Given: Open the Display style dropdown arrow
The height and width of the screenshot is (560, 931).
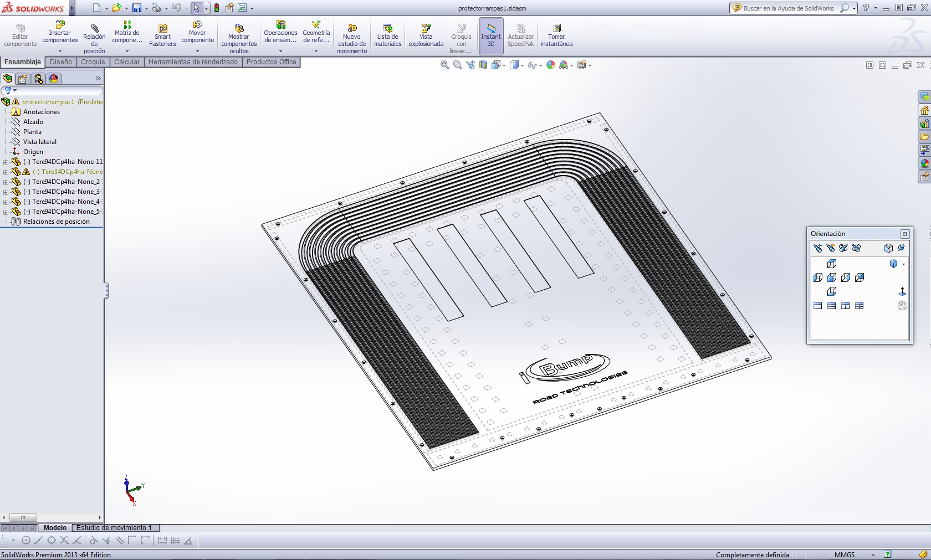Looking at the screenshot, I should (523, 65).
